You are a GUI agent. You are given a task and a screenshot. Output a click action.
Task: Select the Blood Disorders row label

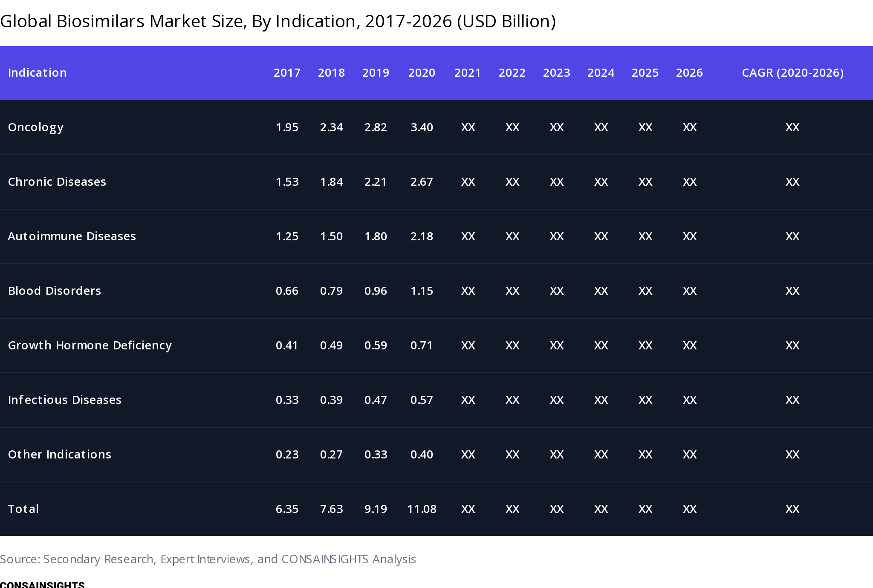click(x=55, y=291)
